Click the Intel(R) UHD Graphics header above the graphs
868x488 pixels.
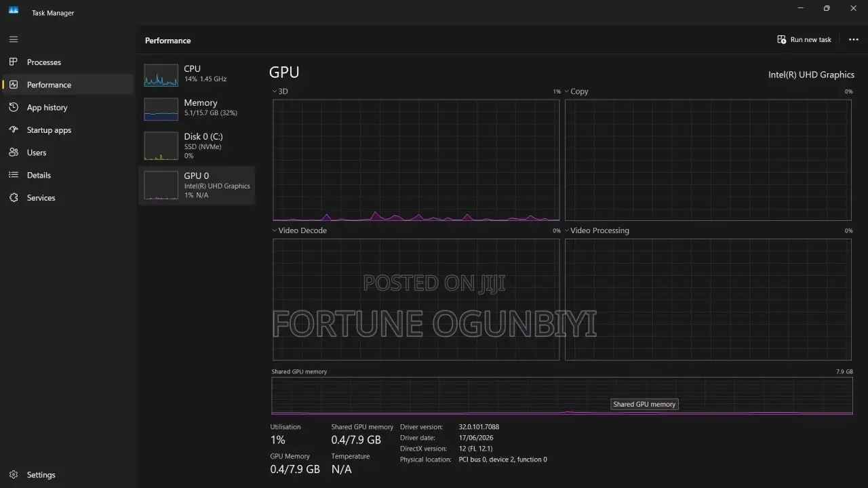[811, 75]
